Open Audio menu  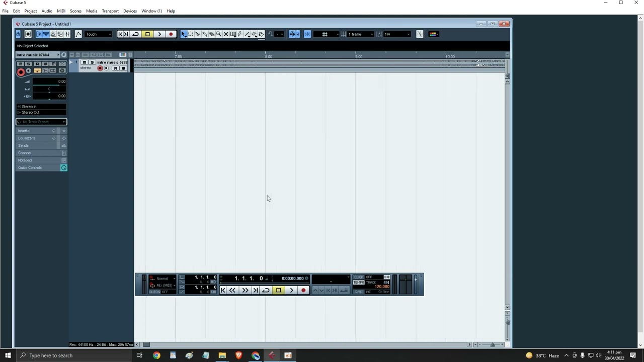coord(47,11)
